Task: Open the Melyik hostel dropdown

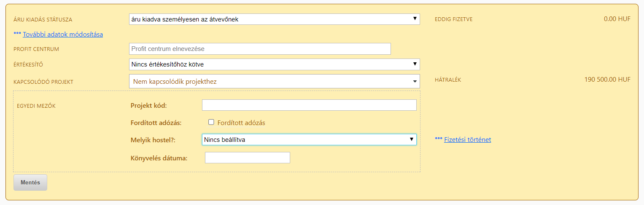Action: point(309,140)
